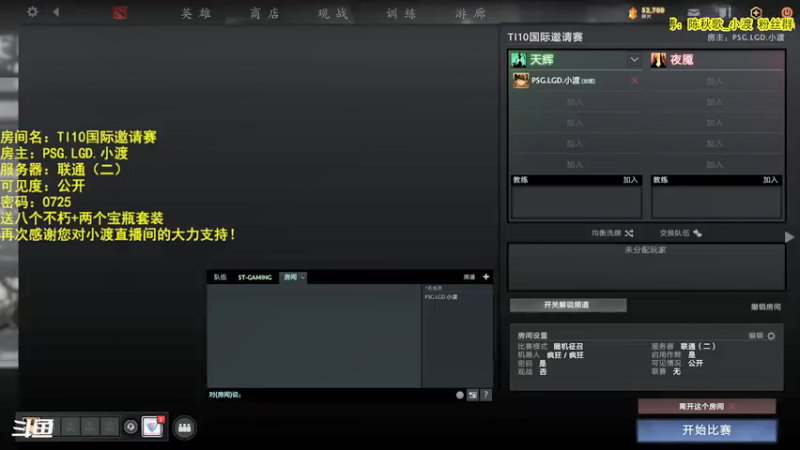Click game mode value 随机征召
Image resolution: width=800 pixels, height=450 pixels.
[x=568, y=346]
